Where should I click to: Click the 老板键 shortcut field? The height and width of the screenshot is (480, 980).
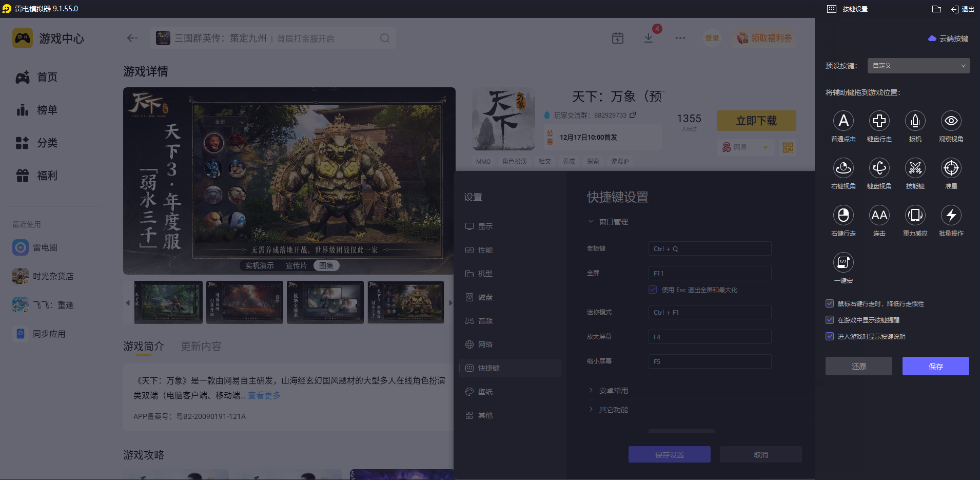(710, 248)
